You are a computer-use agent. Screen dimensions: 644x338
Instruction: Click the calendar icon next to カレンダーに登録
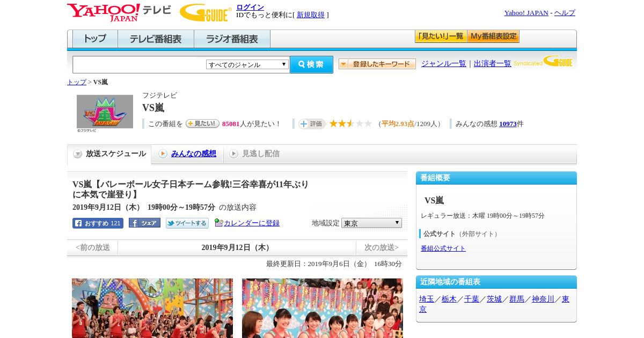pos(218,223)
